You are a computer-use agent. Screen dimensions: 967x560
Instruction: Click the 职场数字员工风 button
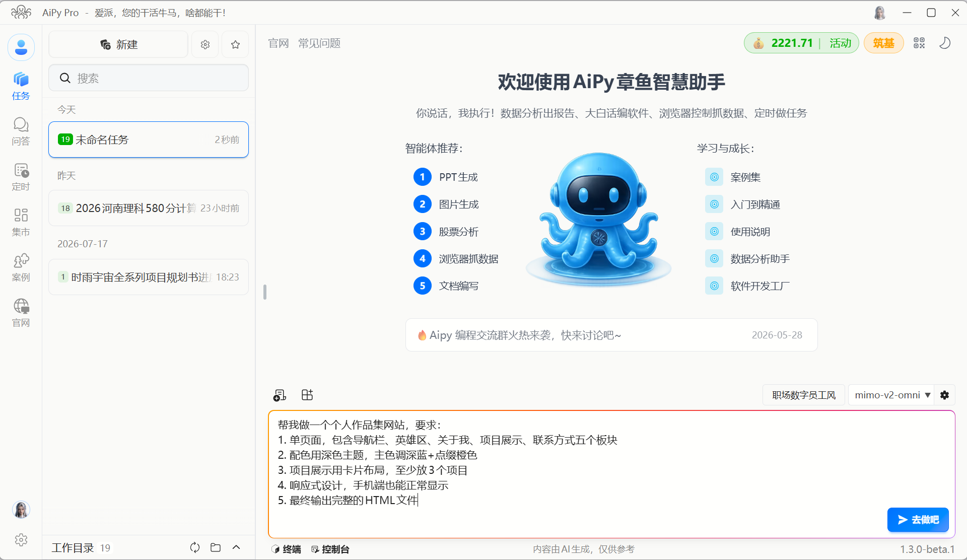[804, 395]
